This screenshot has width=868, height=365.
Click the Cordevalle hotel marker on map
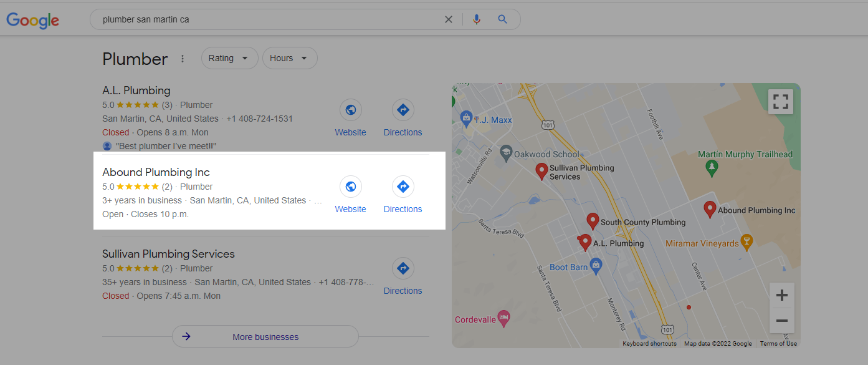click(x=503, y=318)
